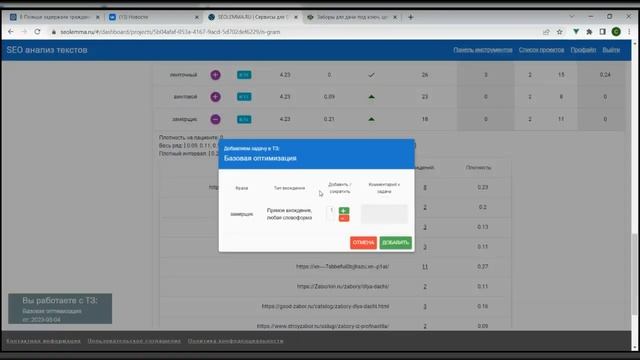Click the Вы работаете с ТЗ panel
640x360 pixels.
(x=60, y=309)
